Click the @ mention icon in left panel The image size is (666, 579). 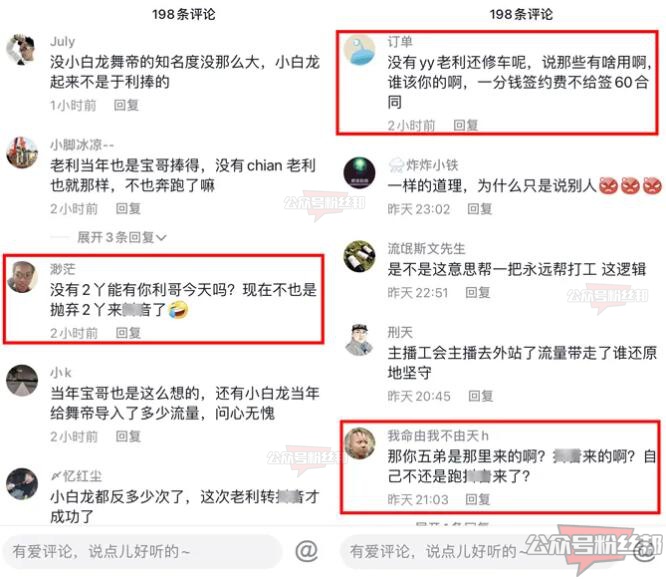pyautogui.click(x=306, y=551)
